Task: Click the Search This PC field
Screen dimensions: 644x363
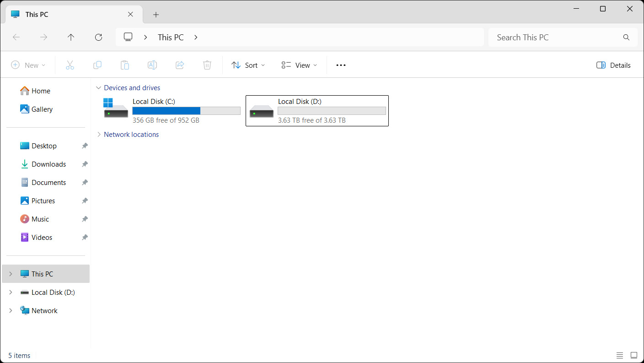Action: (x=563, y=38)
